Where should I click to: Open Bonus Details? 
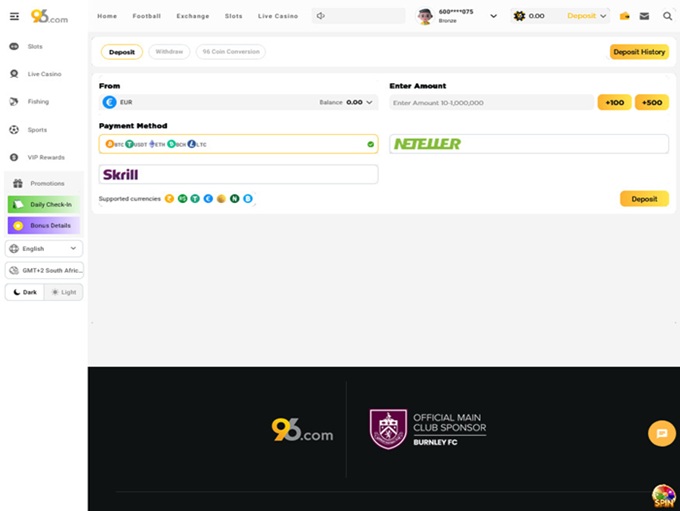point(44,226)
